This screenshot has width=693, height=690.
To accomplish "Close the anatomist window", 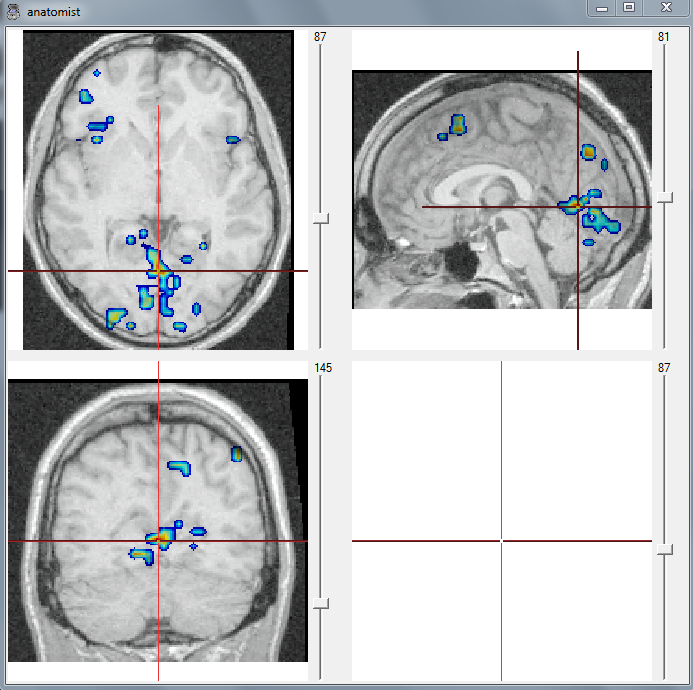I will 666,8.
